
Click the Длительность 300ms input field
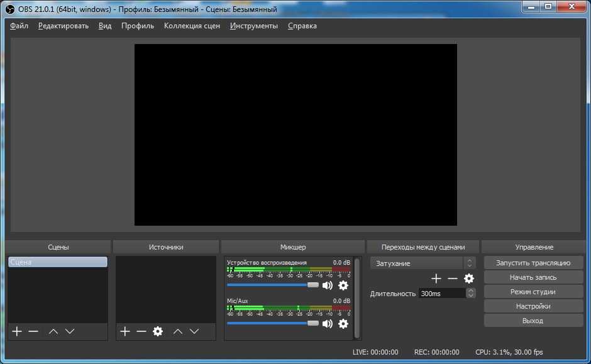tap(442, 293)
